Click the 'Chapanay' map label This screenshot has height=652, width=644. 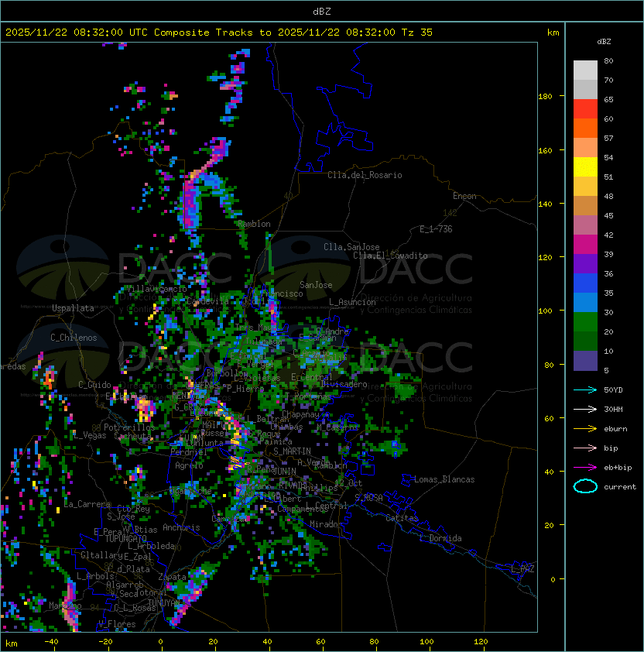(x=300, y=414)
